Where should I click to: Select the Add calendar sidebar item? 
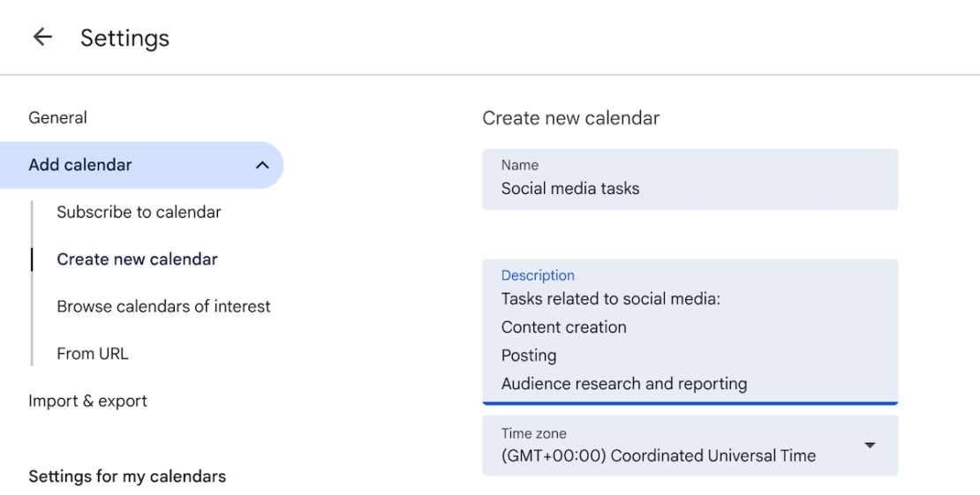pyautogui.click(x=80, y=165)
